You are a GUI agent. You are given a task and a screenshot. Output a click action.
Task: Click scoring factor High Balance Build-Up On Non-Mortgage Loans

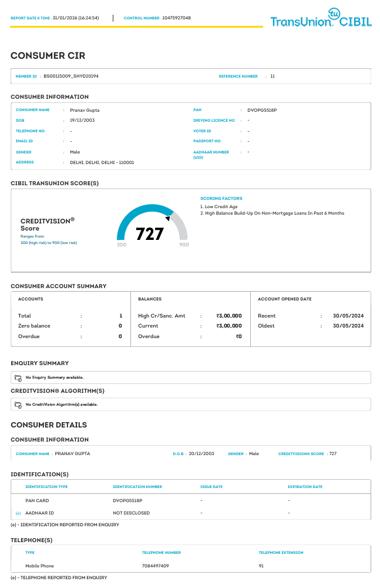point(272,213)
